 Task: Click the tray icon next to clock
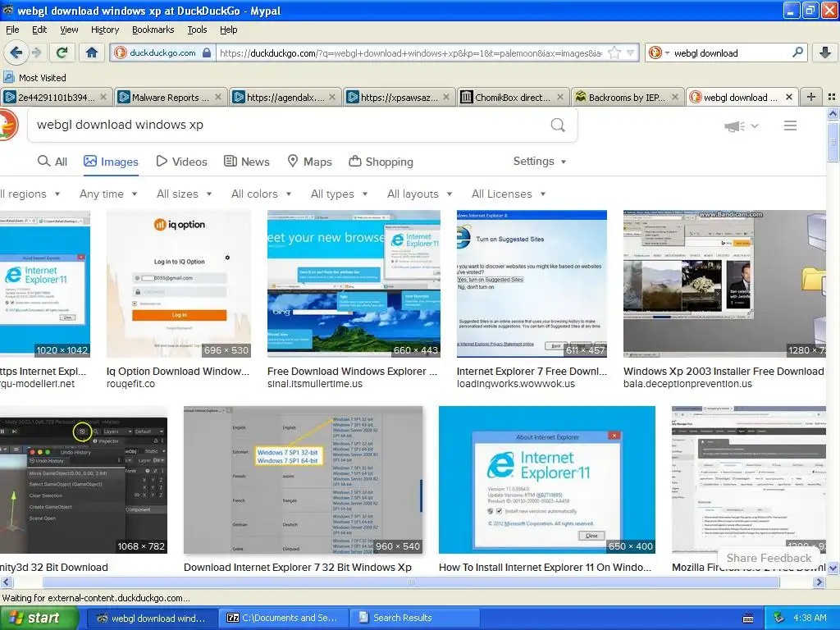tap(778, 618)
